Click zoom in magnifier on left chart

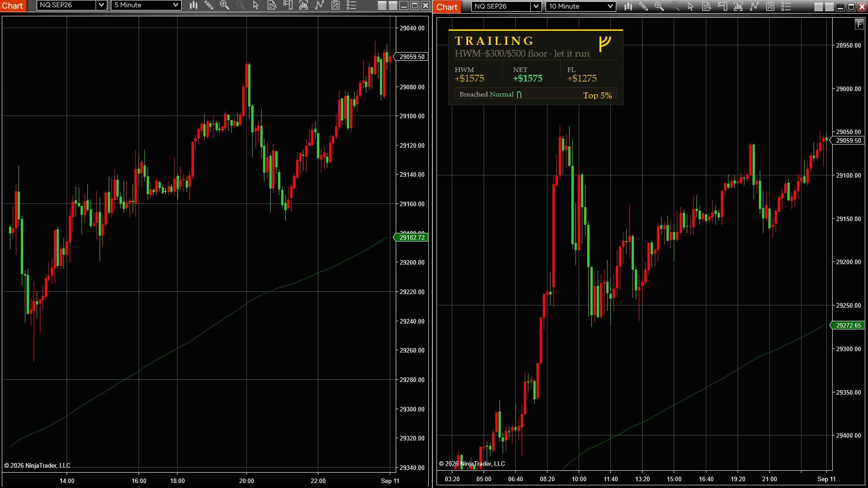224,5
